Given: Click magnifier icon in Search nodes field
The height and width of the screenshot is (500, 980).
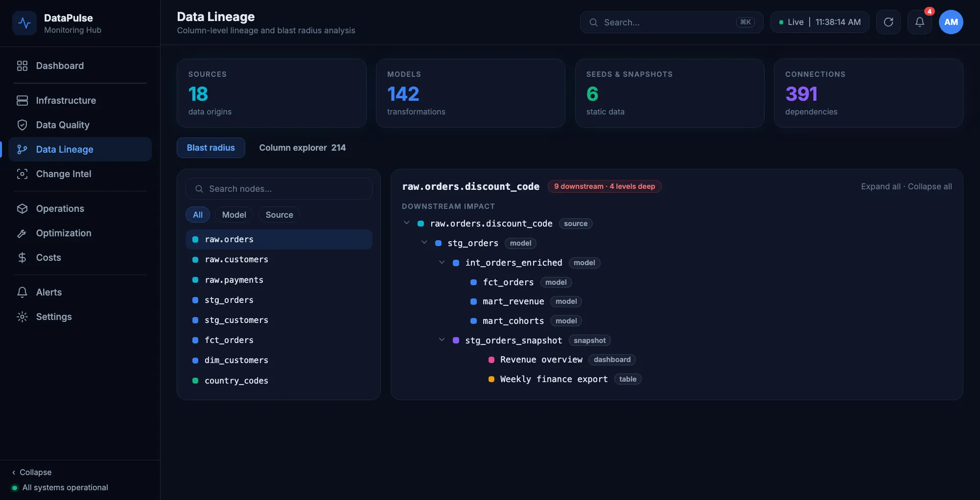Looking at the screenshot, I should [199, 189].
